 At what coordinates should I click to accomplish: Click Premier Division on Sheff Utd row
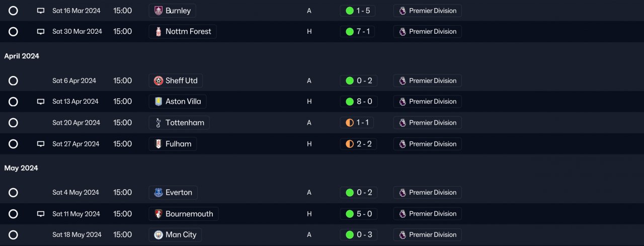(427, 81)
